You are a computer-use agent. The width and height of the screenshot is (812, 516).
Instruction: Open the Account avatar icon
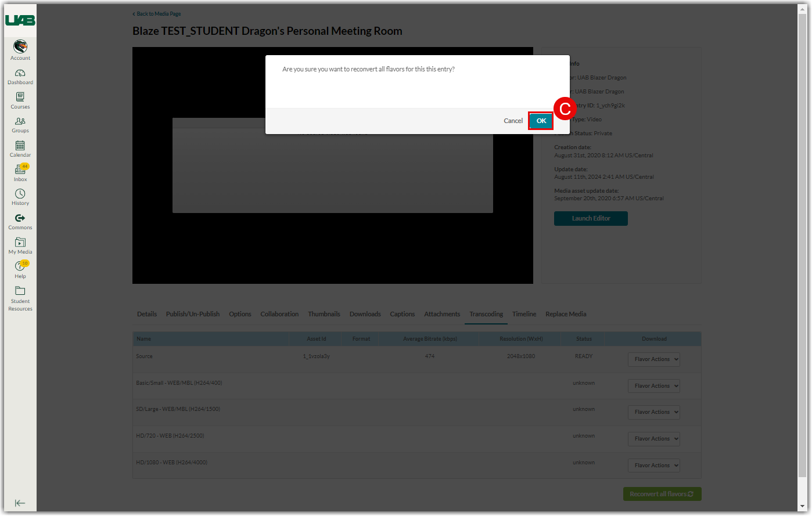(x=20, y=47)
